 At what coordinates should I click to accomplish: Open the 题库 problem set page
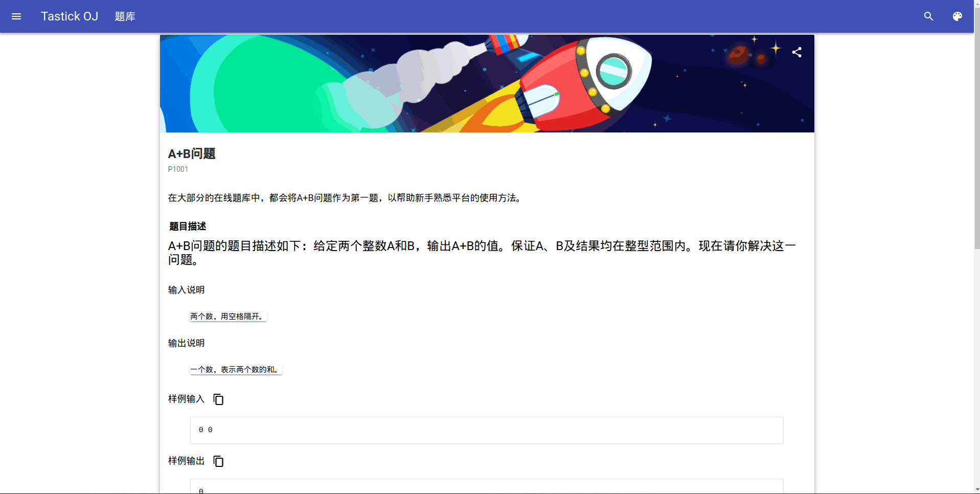pos(125,16)
